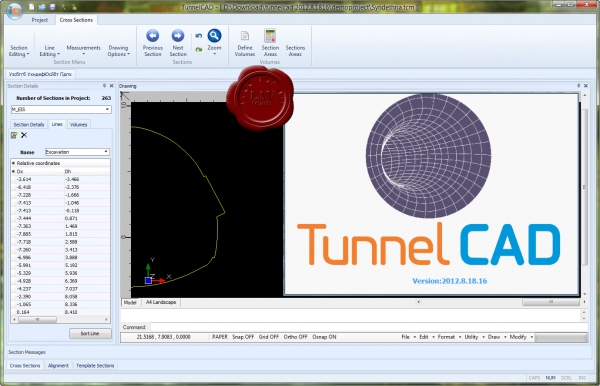Close the Drawing panel
600x386 pixels.
[585, 86]
